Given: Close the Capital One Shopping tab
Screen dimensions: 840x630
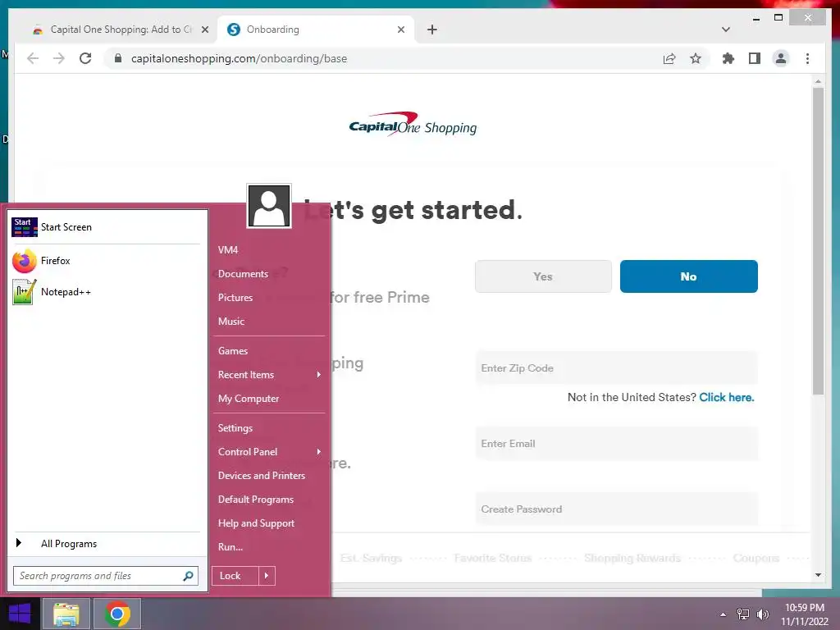Looking at the screenshot, I should [204, 30].
